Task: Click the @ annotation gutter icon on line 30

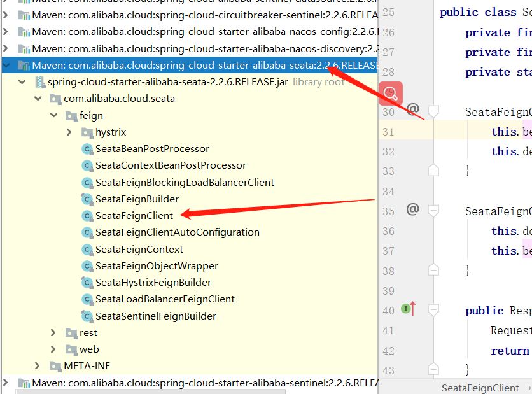Action: point(412,109)
